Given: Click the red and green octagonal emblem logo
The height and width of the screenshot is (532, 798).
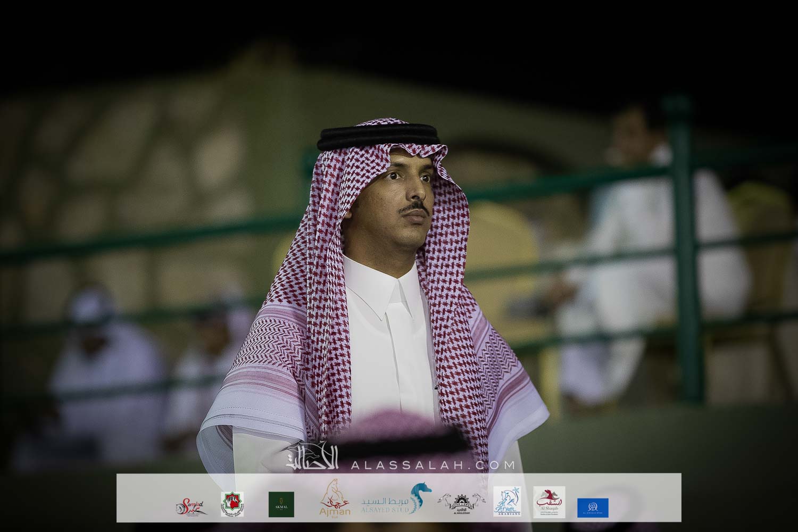Looking at the screenshot, I should (x=232, y=504).
